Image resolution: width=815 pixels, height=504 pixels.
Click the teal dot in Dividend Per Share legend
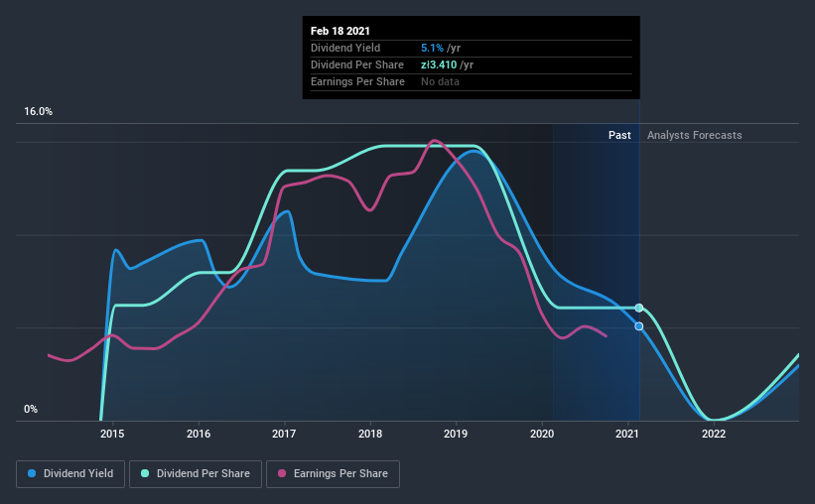point(145,473)
